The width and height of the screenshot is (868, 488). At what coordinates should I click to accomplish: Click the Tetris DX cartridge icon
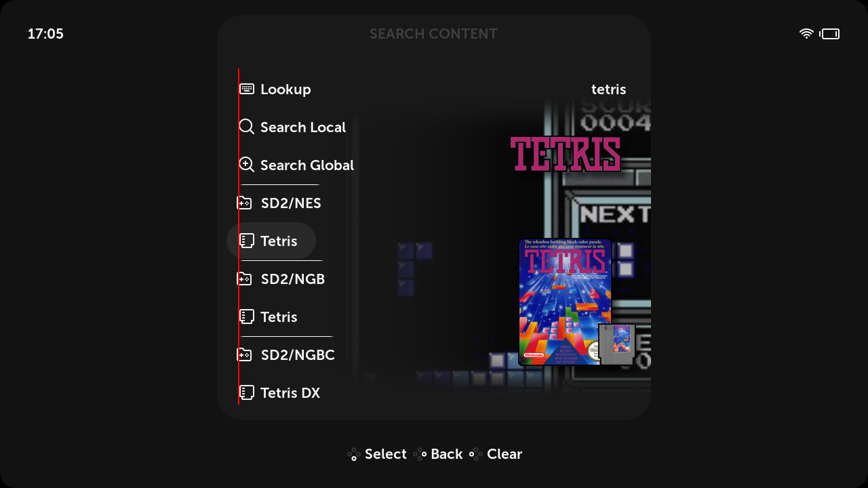pos(247,392)
